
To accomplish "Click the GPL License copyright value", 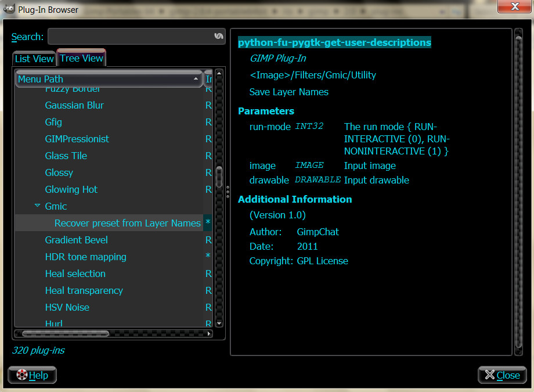I will coord(323,261).
